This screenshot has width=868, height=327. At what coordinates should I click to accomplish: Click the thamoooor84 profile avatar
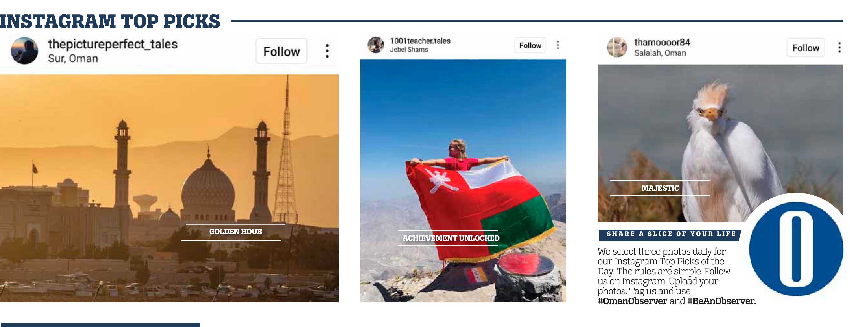point(617,47)
